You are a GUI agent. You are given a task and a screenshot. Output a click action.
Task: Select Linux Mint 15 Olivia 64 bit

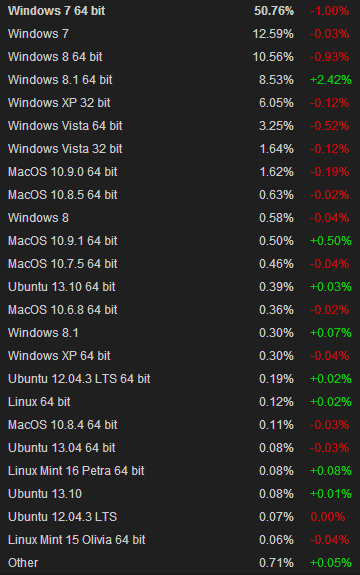point(77,539)
